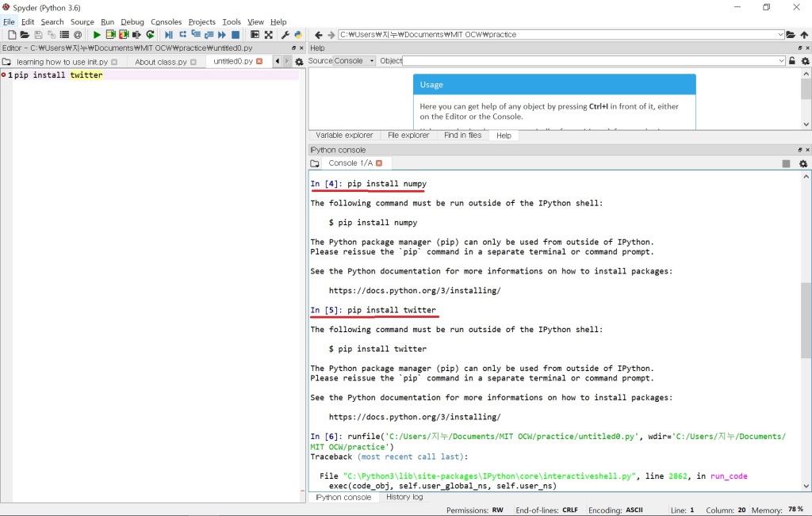Browse console tabs folder icon
Screen dimensions: 812x516
[314, 163]
